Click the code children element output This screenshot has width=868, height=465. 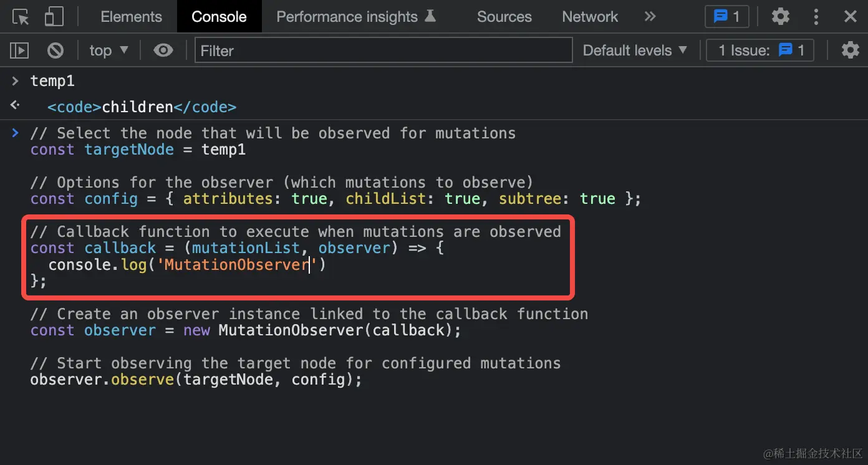coord(142,107)
